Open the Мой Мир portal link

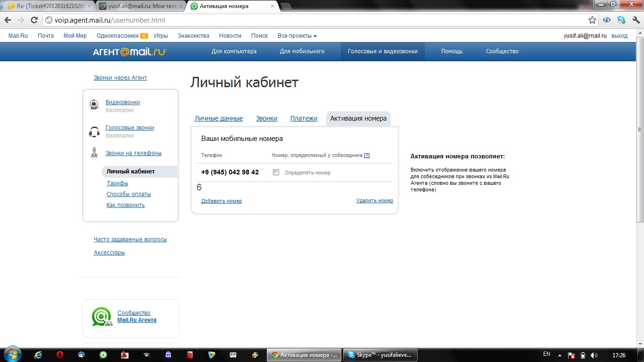(75, 36)
